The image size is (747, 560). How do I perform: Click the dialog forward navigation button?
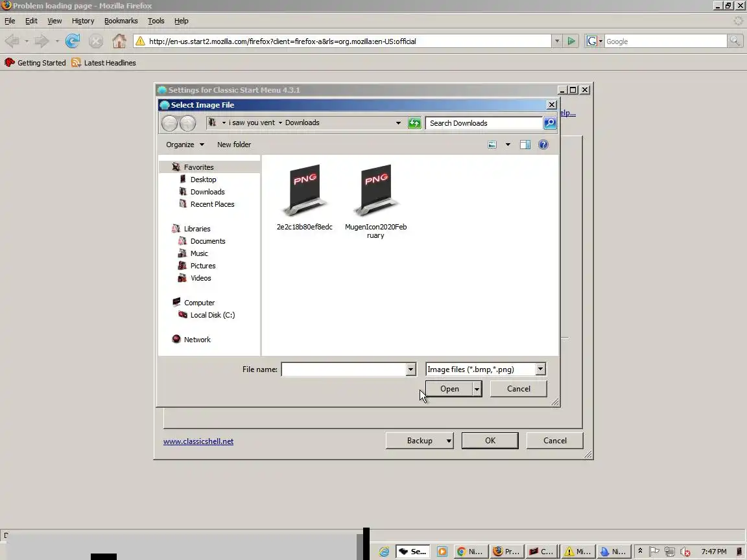point(187,123)
